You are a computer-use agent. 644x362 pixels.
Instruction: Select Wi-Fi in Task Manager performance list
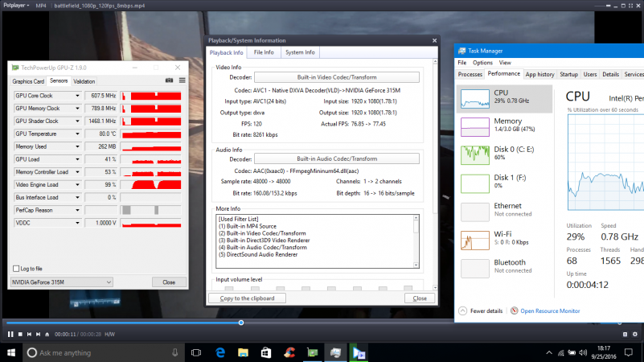click(504, 240)
